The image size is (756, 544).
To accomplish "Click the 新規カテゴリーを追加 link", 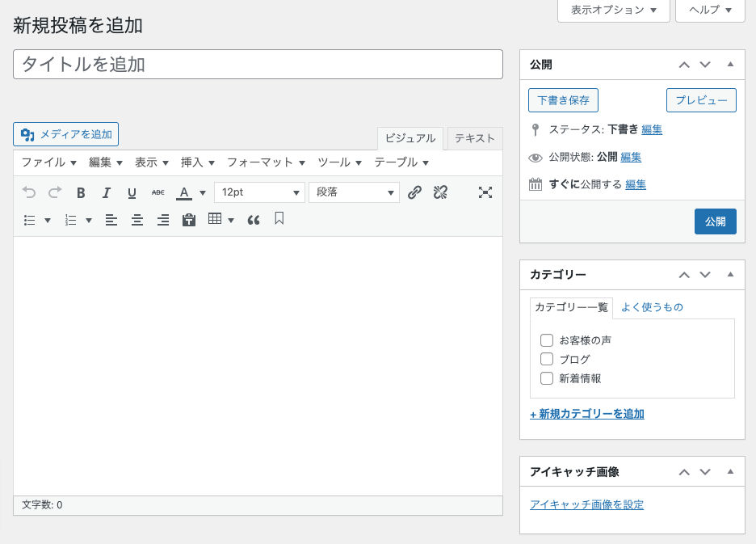I will [x=587, y=414].
